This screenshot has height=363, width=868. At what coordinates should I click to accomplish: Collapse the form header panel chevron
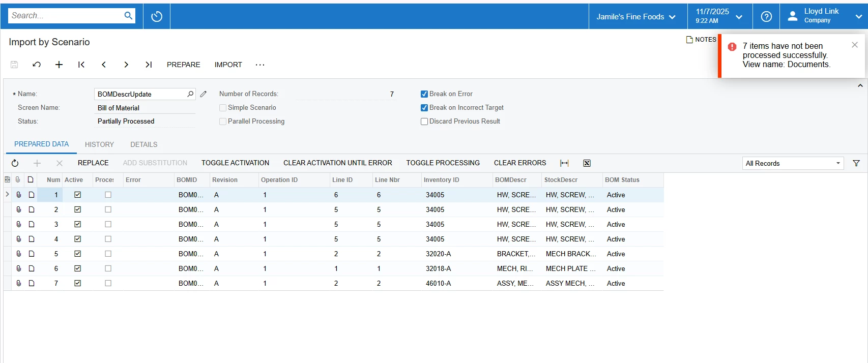tap(860, 85)
